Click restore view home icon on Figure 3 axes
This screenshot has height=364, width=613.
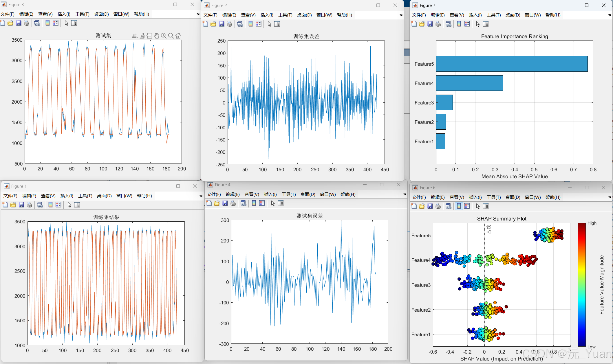tap(178, 36)
